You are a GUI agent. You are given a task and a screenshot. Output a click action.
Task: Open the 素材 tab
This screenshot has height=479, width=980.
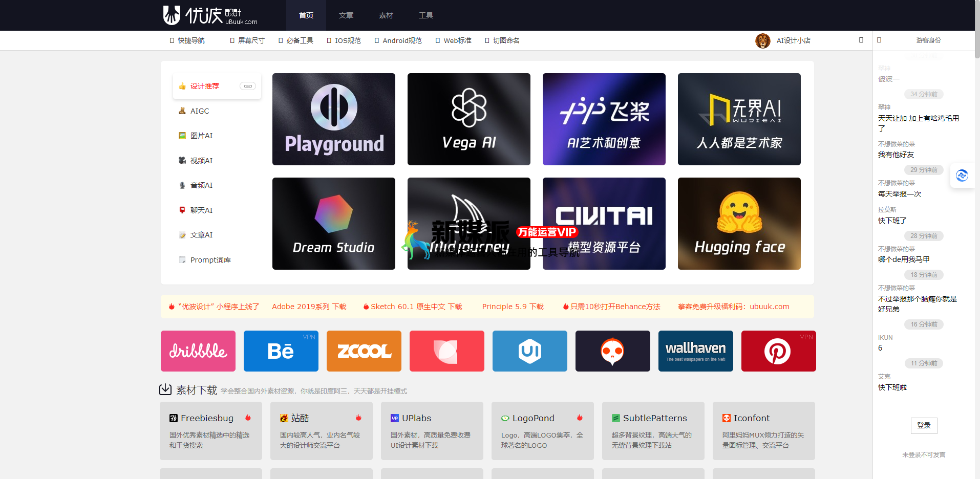[x=386, y=15]
